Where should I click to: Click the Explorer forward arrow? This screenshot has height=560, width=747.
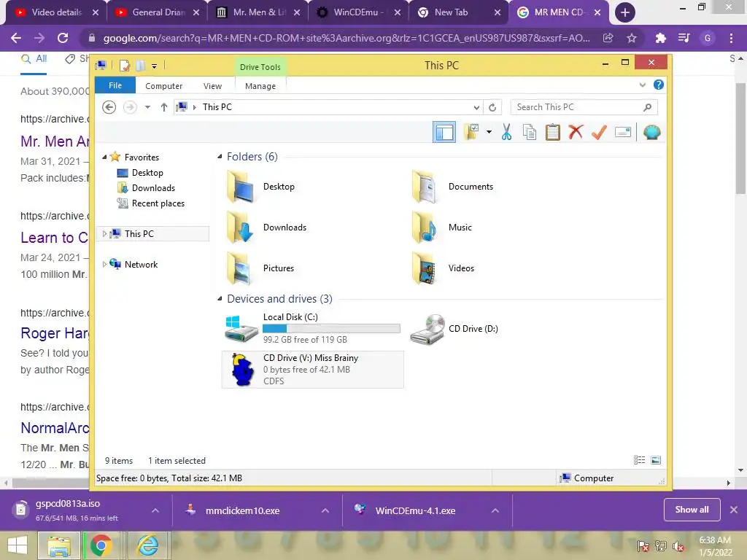130,107
